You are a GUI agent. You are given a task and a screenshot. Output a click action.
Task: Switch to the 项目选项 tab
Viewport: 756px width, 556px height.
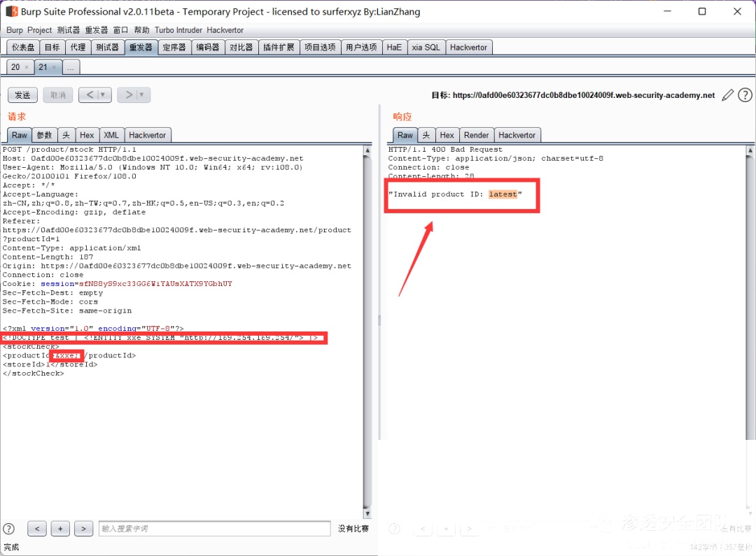coord(320,48)
